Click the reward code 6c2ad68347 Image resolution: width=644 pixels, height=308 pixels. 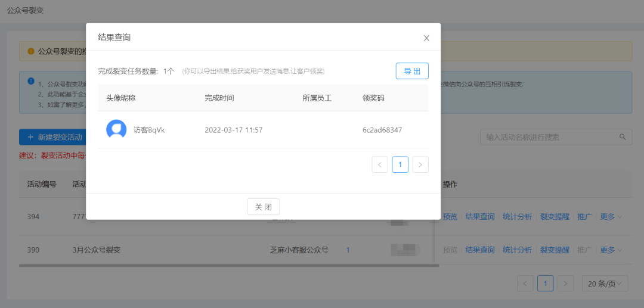tap(382, 130)
